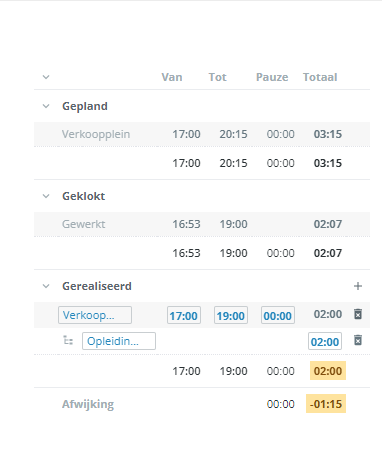Screen dimensions: 382x452
Task: Edit the realized start time 17:00
Action: [x=184, y=315]
